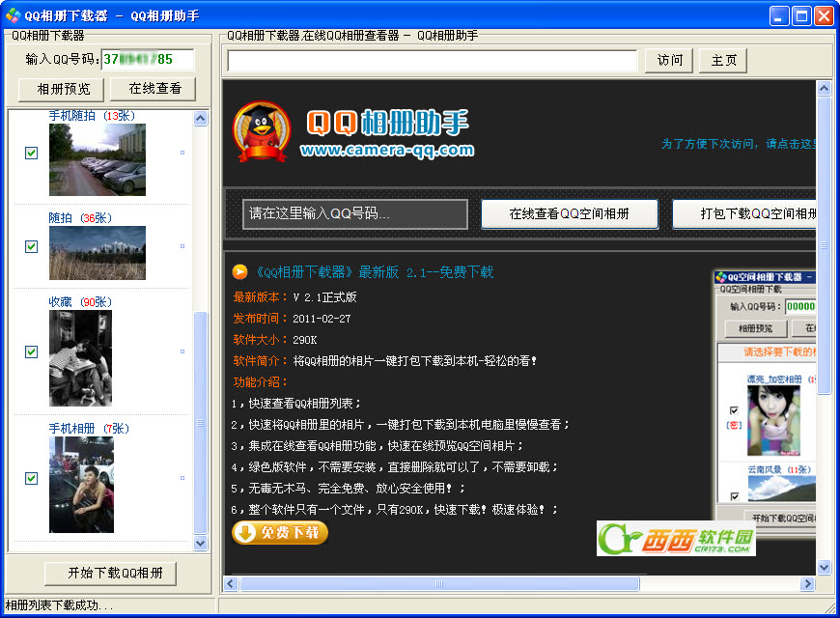Open the 收藏 album thumbnail
This screenshot has height=618, width=840.
pyautogui.click(x=81, y=358)
